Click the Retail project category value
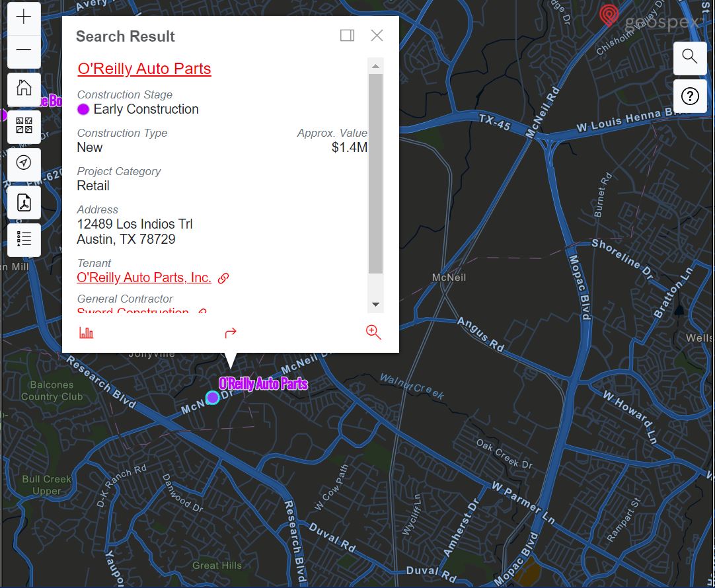 [x=93, y=186]
